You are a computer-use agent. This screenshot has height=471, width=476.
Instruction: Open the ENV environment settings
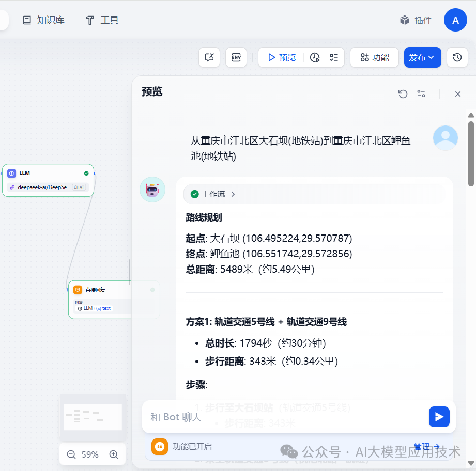236,57
